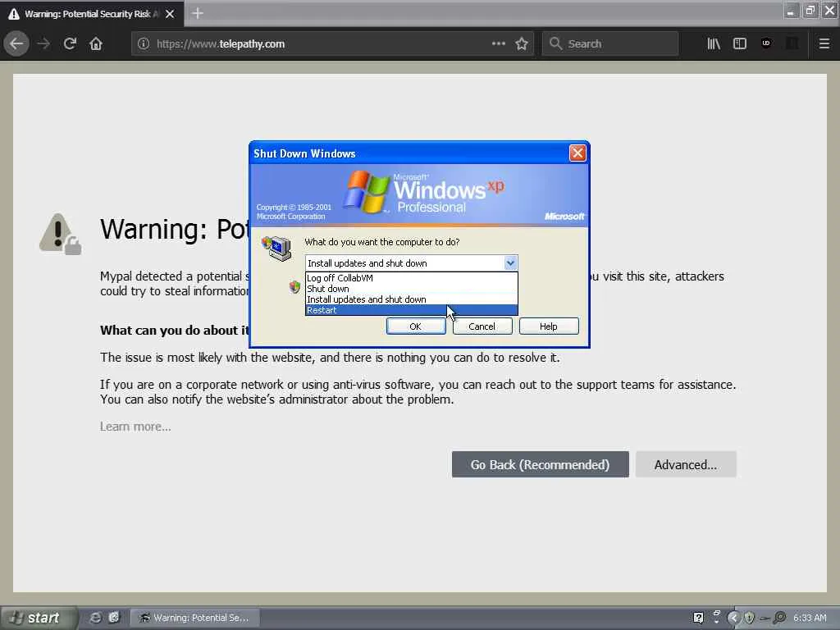The image size is (840, 630).
Task: Open the Library icon in toolbar
Action: (714, 44)
